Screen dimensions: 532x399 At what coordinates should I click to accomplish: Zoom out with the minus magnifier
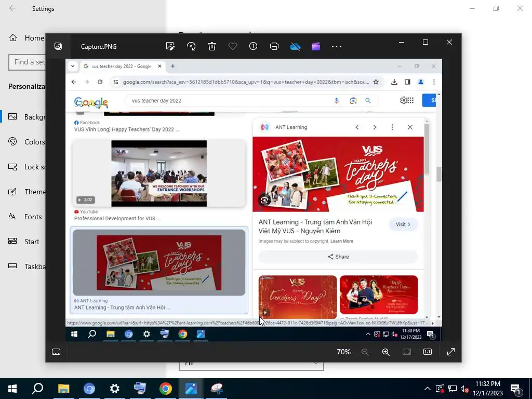(x=365, y=352)
